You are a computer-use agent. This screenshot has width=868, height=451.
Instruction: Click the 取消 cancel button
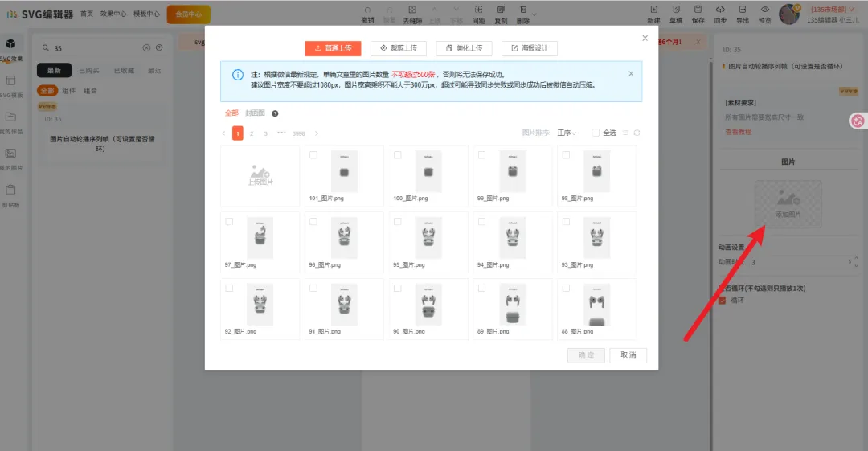pos(628,355)
